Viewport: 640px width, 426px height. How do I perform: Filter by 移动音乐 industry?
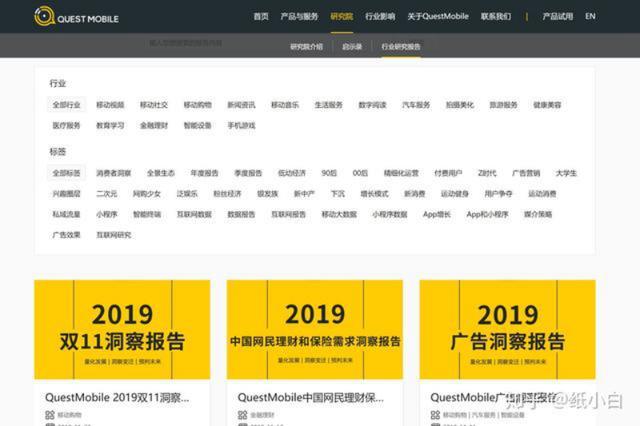[285, 105]
